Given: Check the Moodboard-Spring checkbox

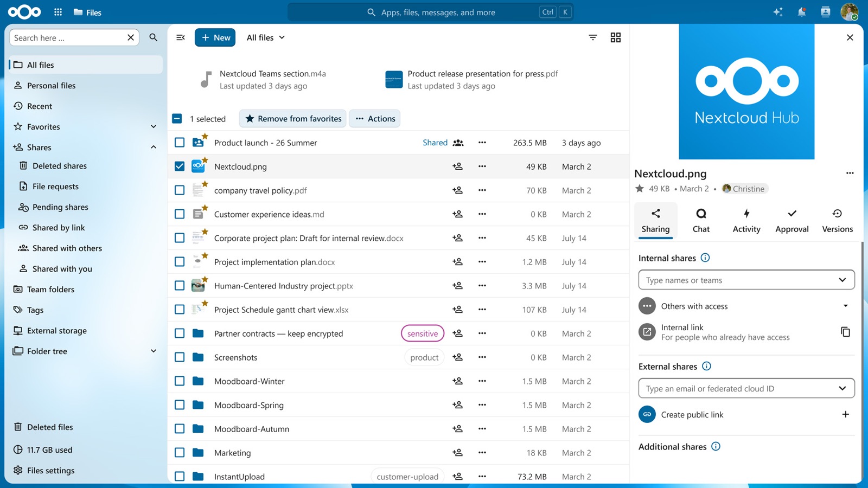Looking at the screenshot, I should point(180,405).
